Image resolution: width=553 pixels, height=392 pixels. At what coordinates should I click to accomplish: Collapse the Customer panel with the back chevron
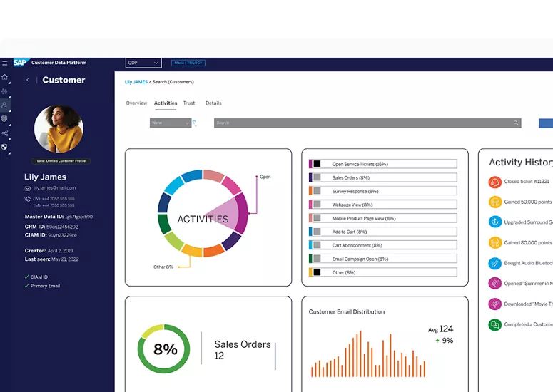(x=28, y=80)
